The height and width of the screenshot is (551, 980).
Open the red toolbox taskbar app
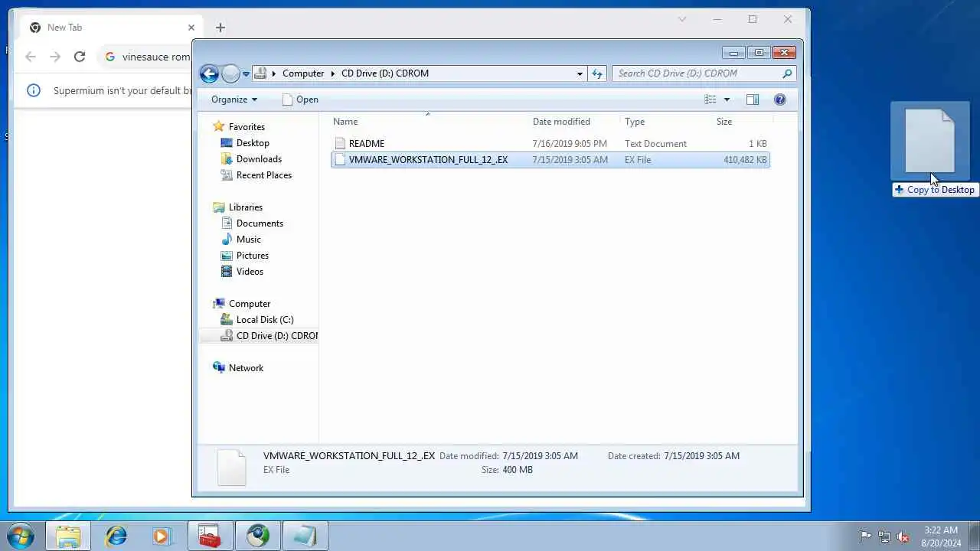tap(210, 536)
